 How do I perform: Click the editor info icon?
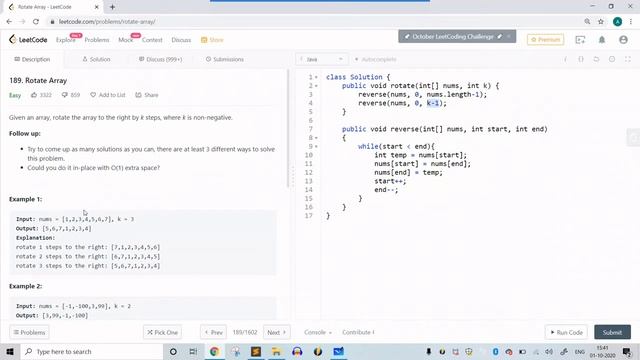click(565, 59)
